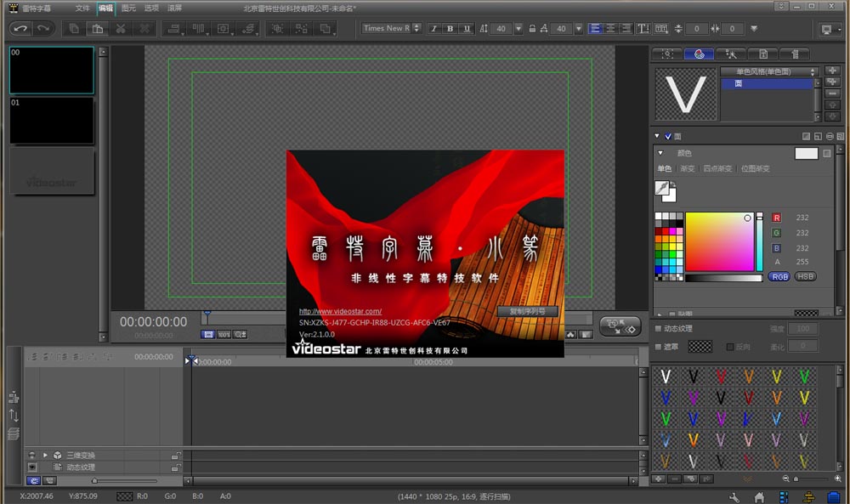The height and width of the screenshot is (504, 850).
Task: Click the aspect ratio lock icon
Action: (532, 29)
